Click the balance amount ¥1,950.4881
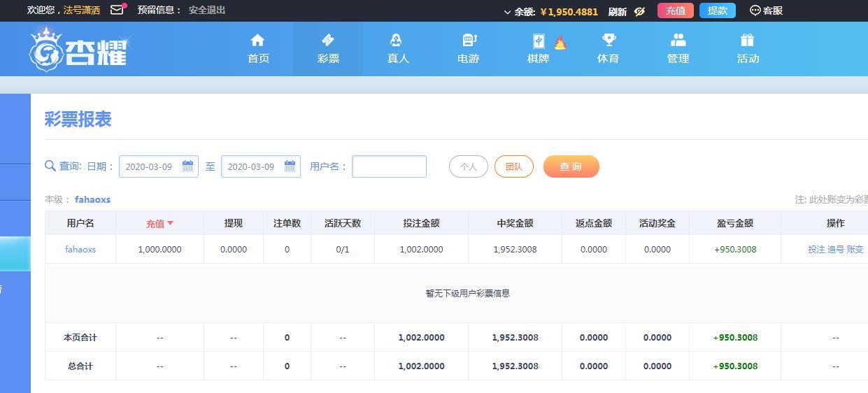The image size is (868, 393). [x=569, y=12]
